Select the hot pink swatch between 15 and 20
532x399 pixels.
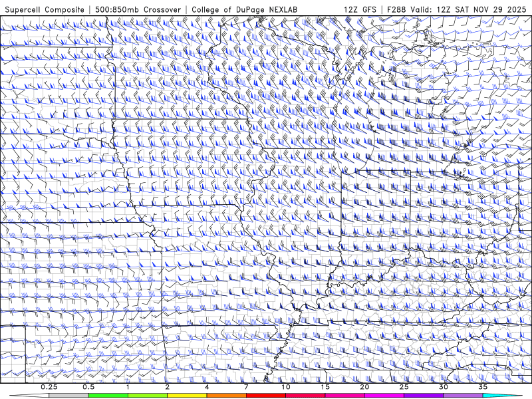click(344, 396)
